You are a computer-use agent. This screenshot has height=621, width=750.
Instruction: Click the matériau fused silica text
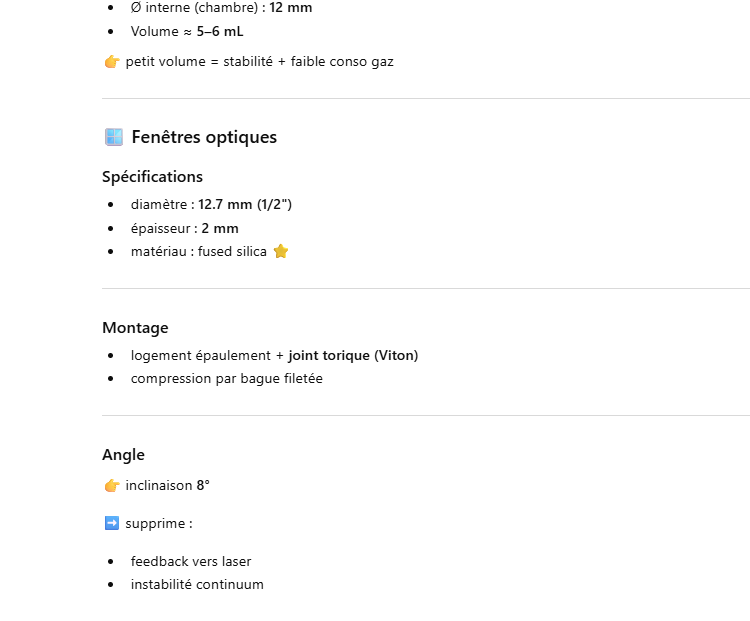(x=198, y=252)
